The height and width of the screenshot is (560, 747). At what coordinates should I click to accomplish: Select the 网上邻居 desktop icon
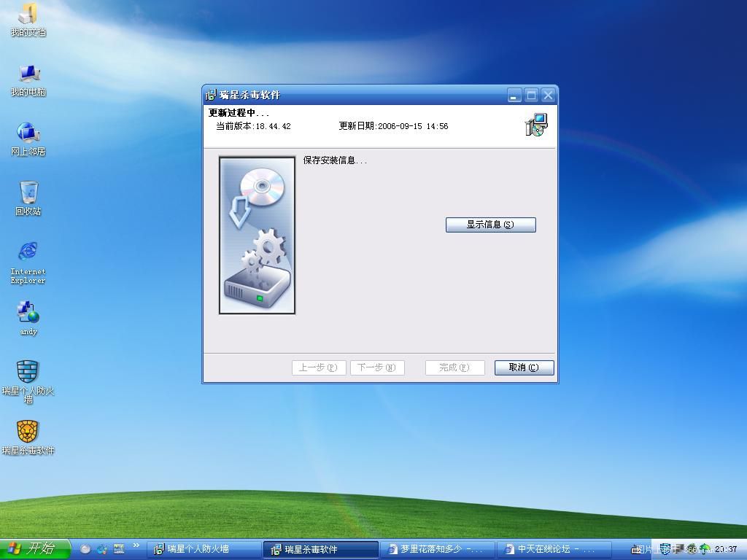(x=28, y=139)
